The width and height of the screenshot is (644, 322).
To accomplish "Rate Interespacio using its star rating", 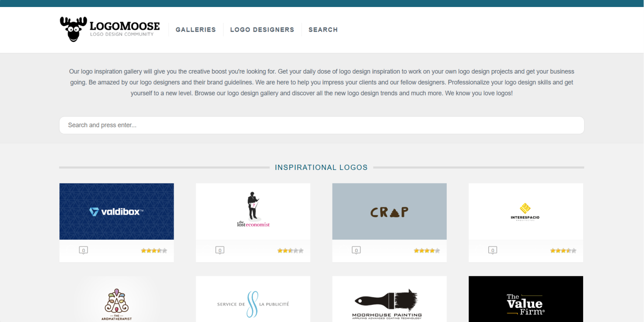I will tap(563, 251).
